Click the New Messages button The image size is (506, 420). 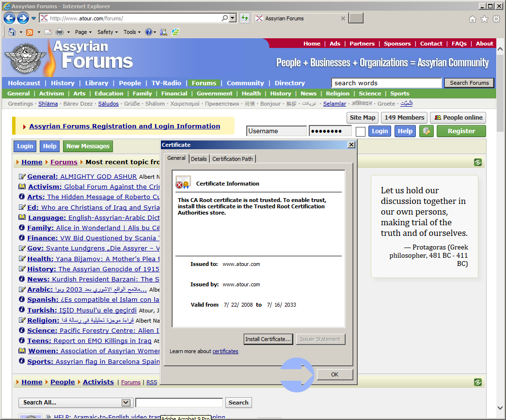click(88, 146)
